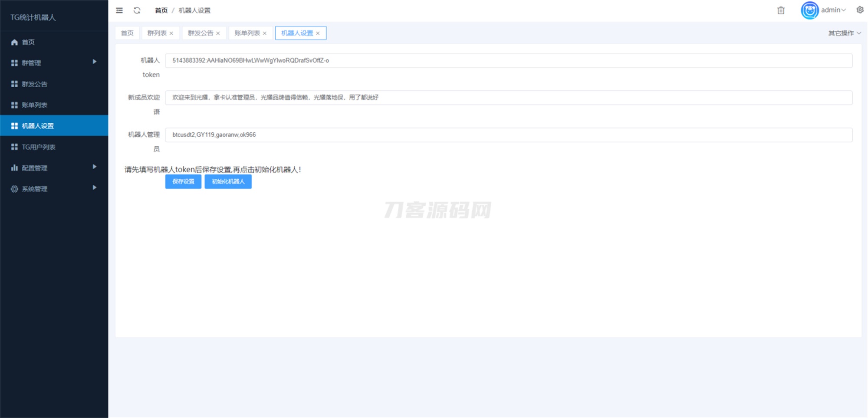Open the settings gear at top right
868x418 pixels.
pyautogui.click(x=860, y=10)
